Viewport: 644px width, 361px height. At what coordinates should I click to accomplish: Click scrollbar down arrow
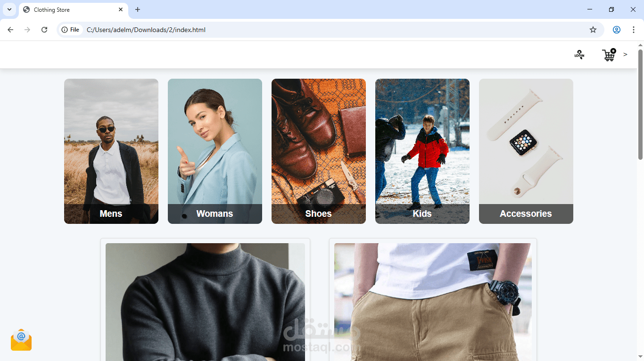click(640, 357)
